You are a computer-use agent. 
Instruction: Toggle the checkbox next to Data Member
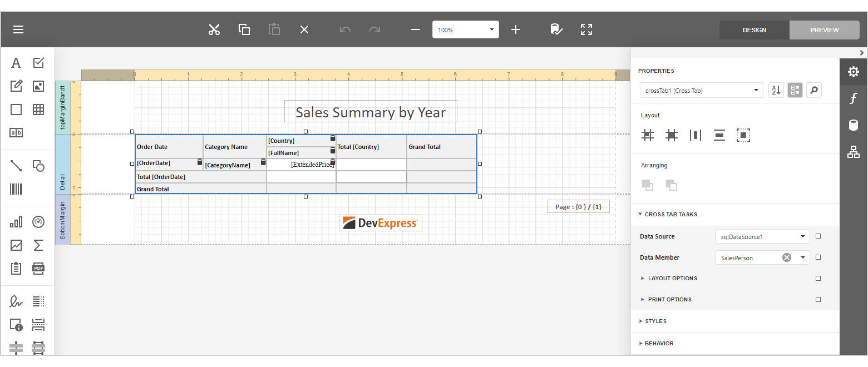[818, 257]
